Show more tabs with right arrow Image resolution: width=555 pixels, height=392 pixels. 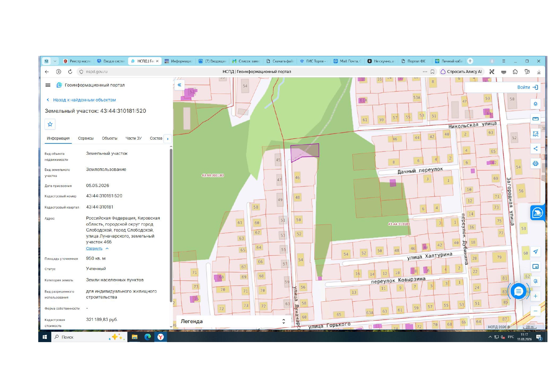[168, 139]
